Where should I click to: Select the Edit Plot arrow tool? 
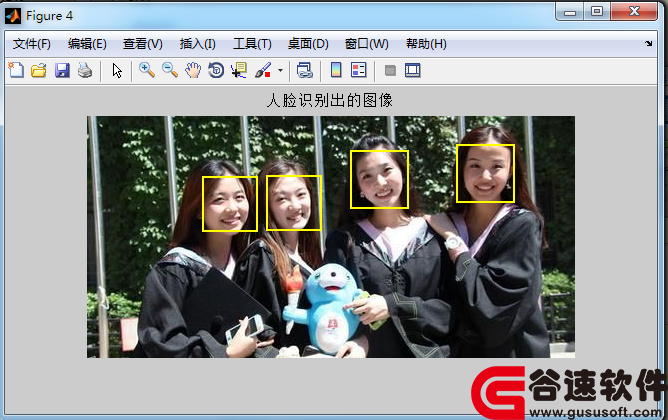(117, 70)
